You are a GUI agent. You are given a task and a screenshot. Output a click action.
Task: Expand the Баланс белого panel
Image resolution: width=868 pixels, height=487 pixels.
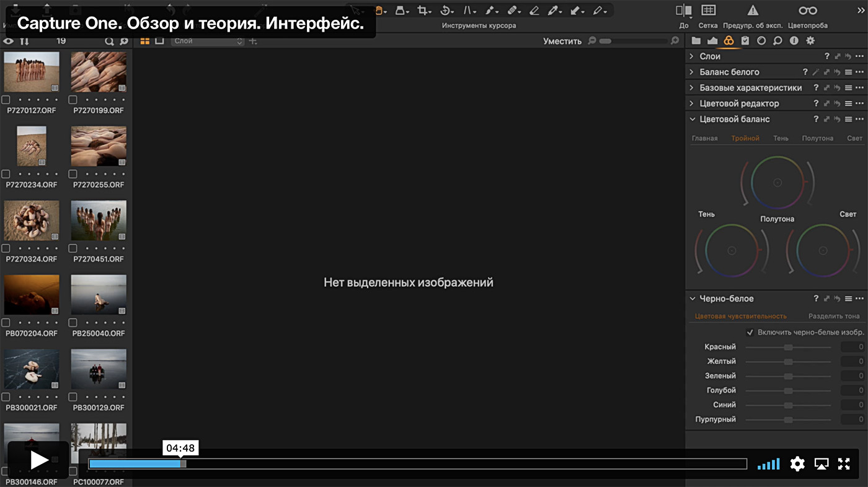[691, 72]
